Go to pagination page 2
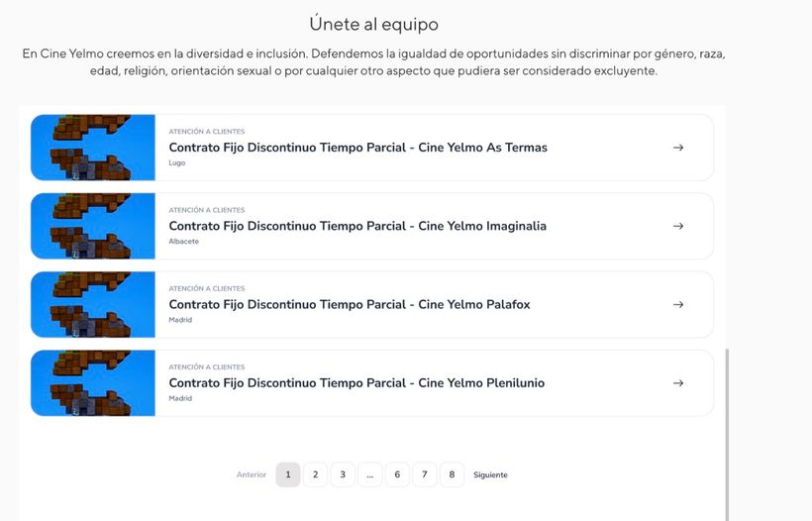Viewport: 812px width, 521px height. coord(315,474)
